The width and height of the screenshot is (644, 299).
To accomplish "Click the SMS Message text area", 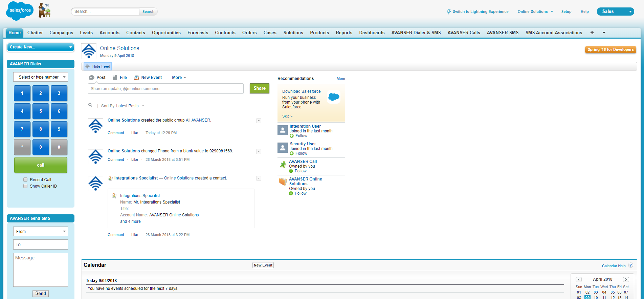I will tap(41, 270).
